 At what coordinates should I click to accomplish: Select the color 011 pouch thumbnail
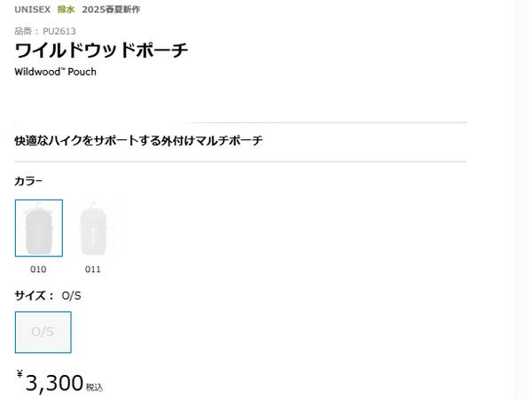tap(92, 228)
